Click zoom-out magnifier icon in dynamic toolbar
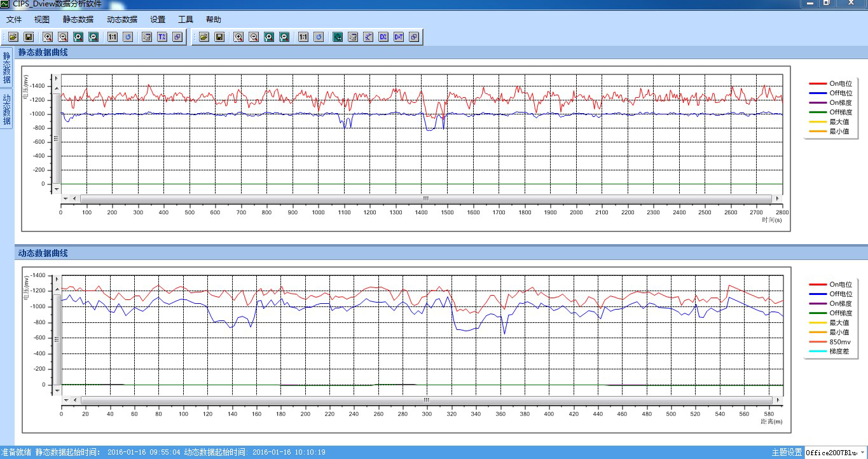The width and height of the screenshot is (868, 459). pos(254,37)
